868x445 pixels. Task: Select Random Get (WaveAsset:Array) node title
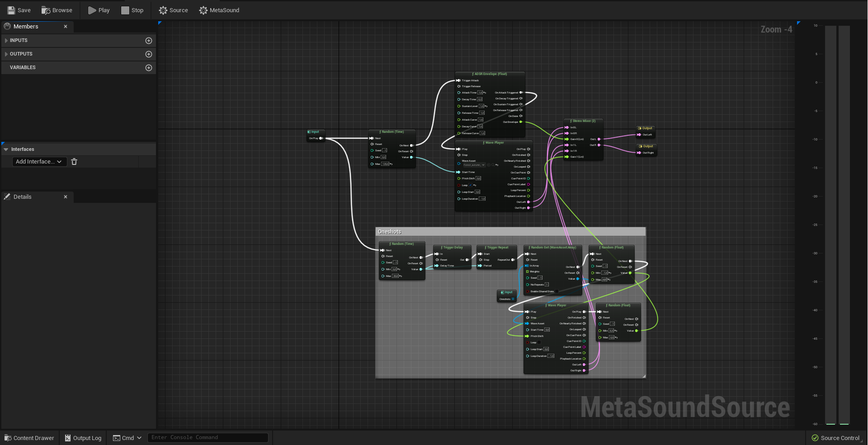click(x=552, y=248)
